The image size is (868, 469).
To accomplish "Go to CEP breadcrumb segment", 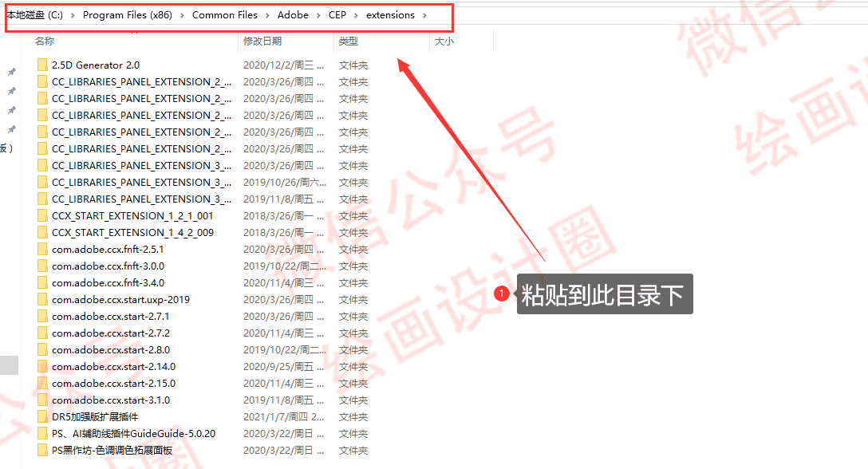I will coord(337,15).
